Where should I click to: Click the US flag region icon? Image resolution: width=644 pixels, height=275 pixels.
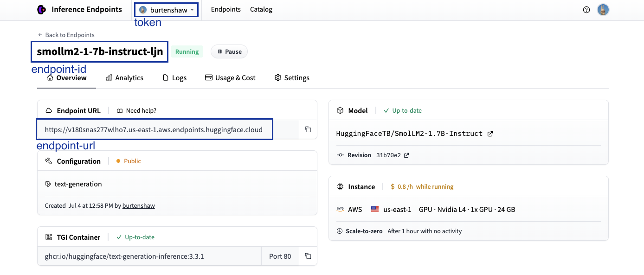point(375,210)
